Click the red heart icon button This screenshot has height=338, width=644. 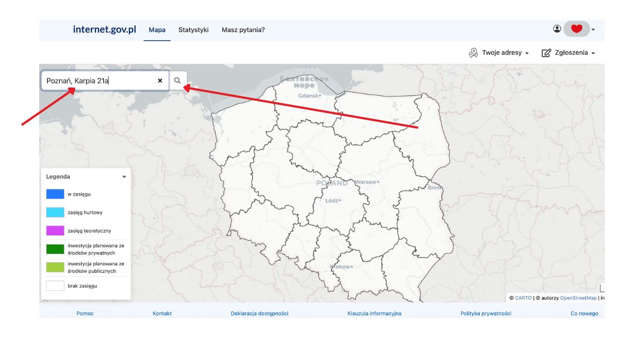coord(576,29)
